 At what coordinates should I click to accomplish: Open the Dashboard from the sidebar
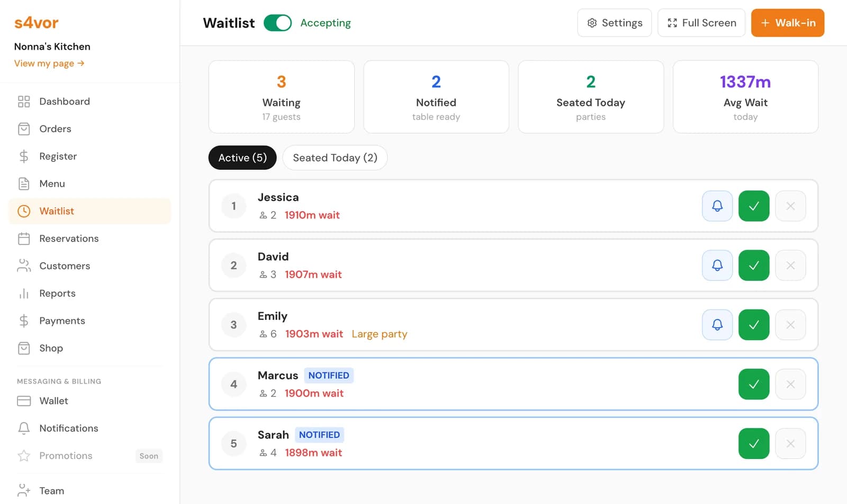pos(64,101)
